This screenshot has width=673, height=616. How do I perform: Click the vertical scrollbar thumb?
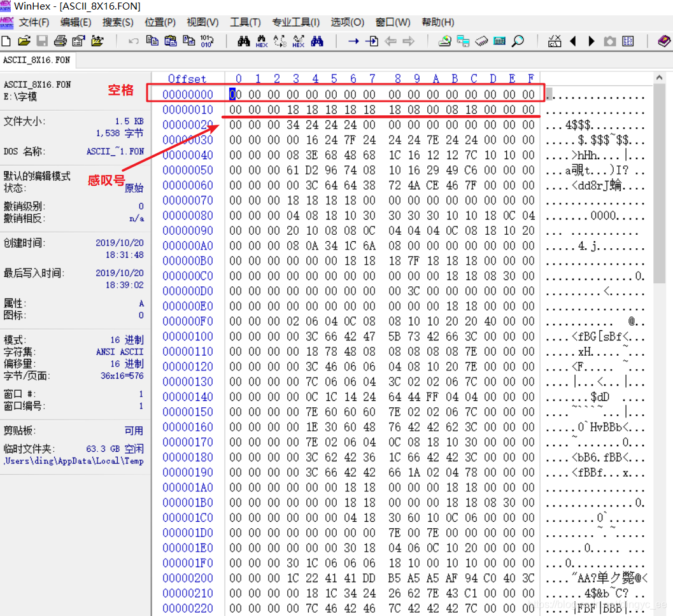659,184
